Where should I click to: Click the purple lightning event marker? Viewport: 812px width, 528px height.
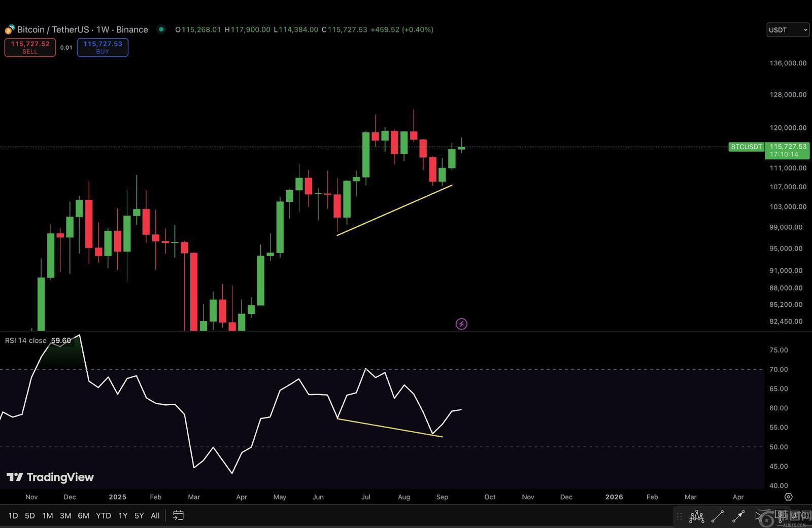(x=461, y=324)
